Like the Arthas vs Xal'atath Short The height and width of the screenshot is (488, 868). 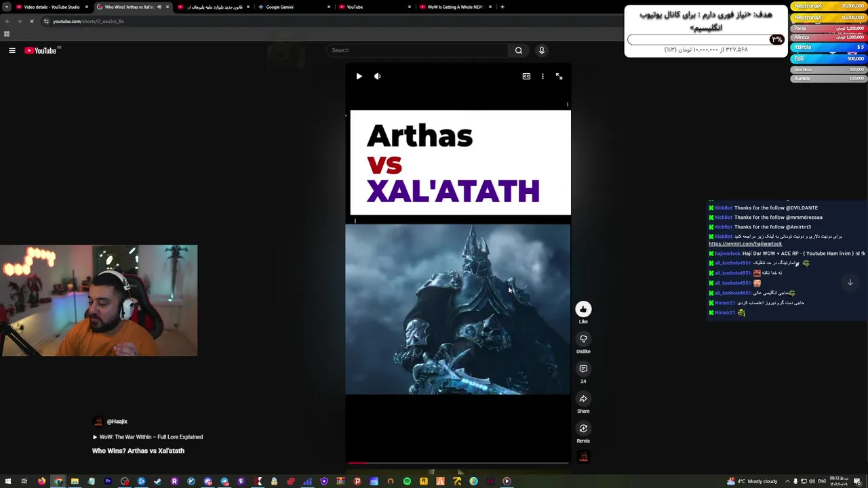coord(583,309)
